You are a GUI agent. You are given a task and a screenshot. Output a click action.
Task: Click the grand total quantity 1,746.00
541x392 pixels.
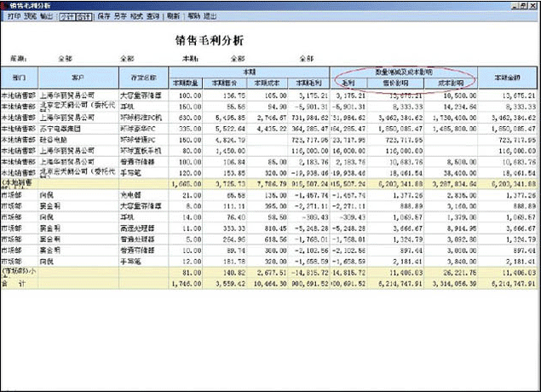(186, 284)
